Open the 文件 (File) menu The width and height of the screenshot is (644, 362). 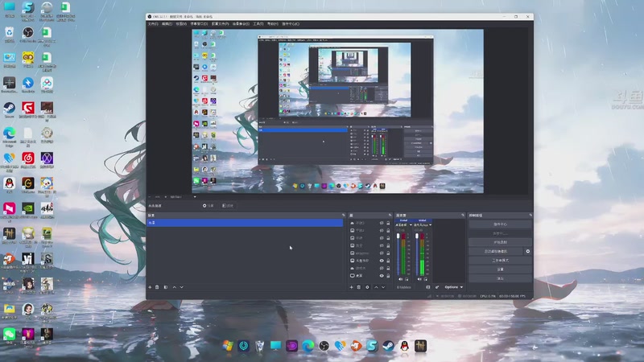153,24
